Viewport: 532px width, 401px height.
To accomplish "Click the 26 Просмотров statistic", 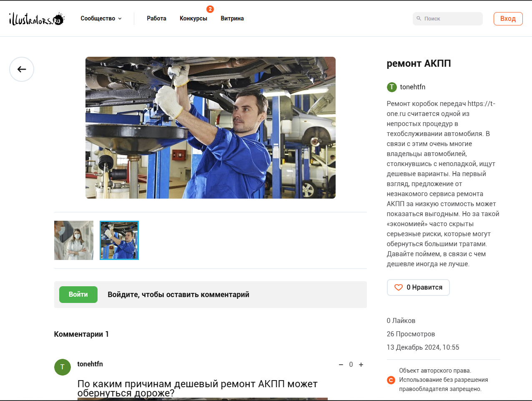I will (x=411, y=334).
